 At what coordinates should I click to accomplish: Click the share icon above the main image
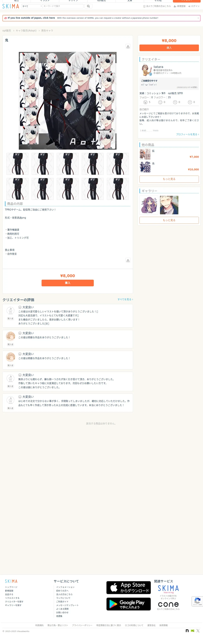click(128, 46)
